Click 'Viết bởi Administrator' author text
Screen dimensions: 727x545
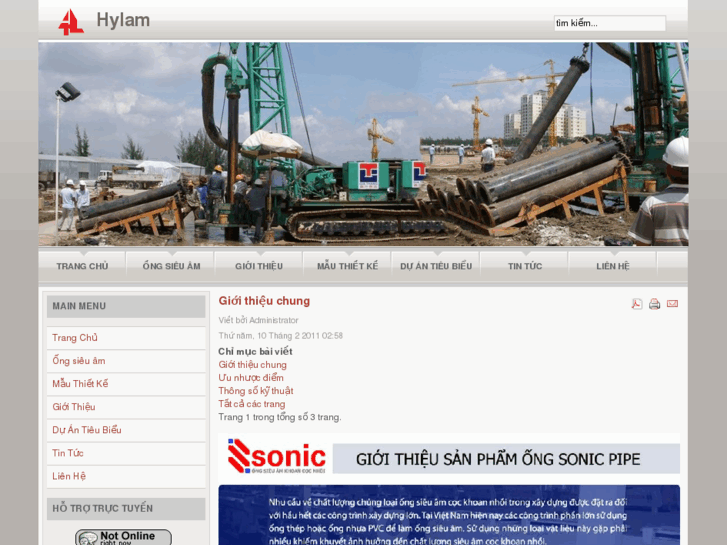point(258,320)
